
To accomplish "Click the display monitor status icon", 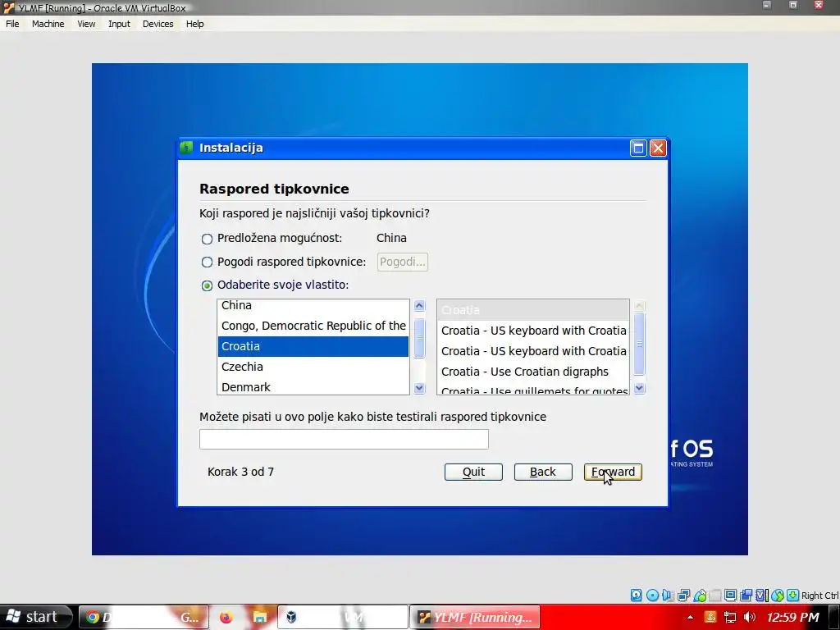I will [x=730, y=596].
